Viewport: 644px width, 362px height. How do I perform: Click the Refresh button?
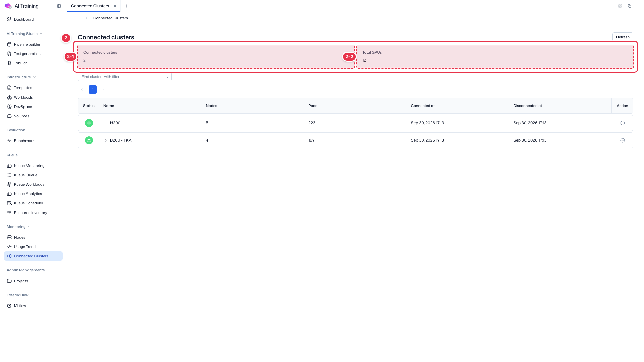623,37
